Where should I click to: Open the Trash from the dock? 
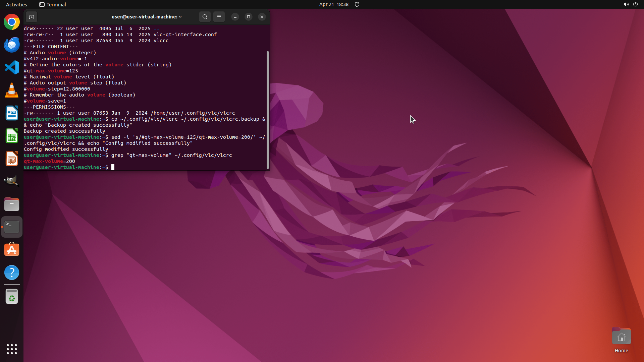(12, 297)
